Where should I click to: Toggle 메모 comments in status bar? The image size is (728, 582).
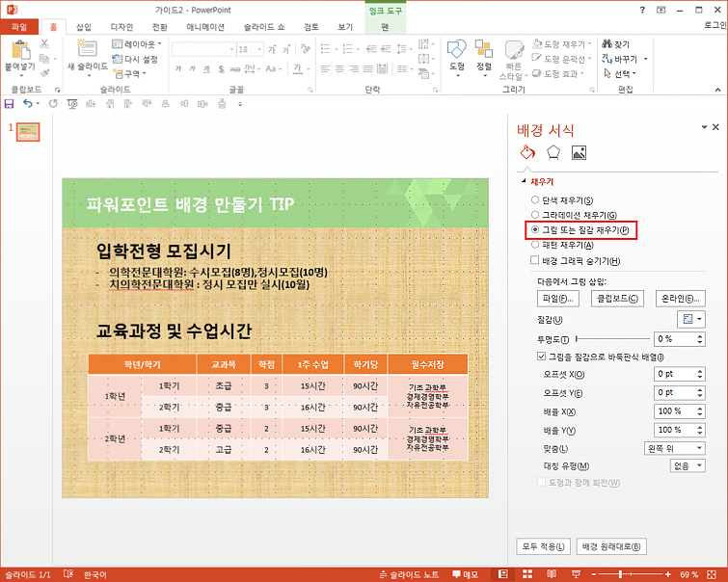(x=465, y=574)
